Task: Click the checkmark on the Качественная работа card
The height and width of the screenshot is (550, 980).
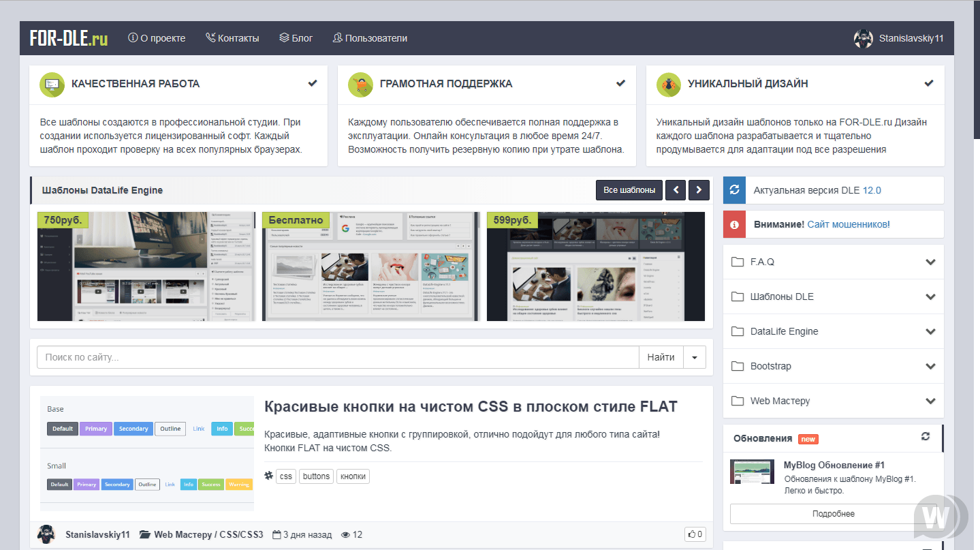Action: (x=313, y=83)
